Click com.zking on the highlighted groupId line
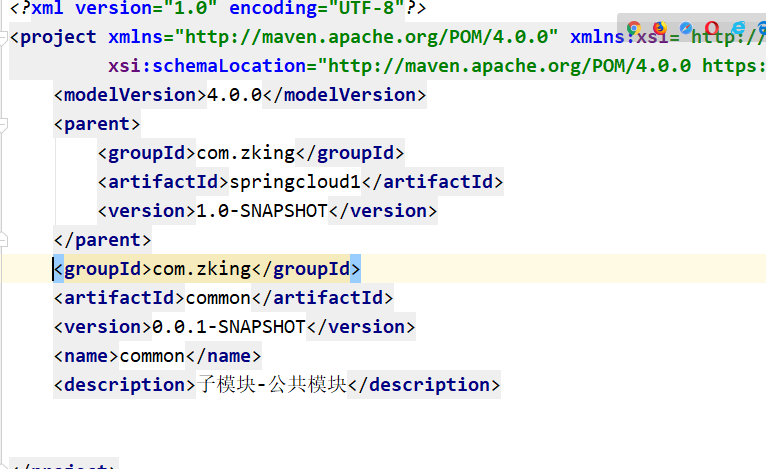This screenshot has width=766, height=469. 202,269
